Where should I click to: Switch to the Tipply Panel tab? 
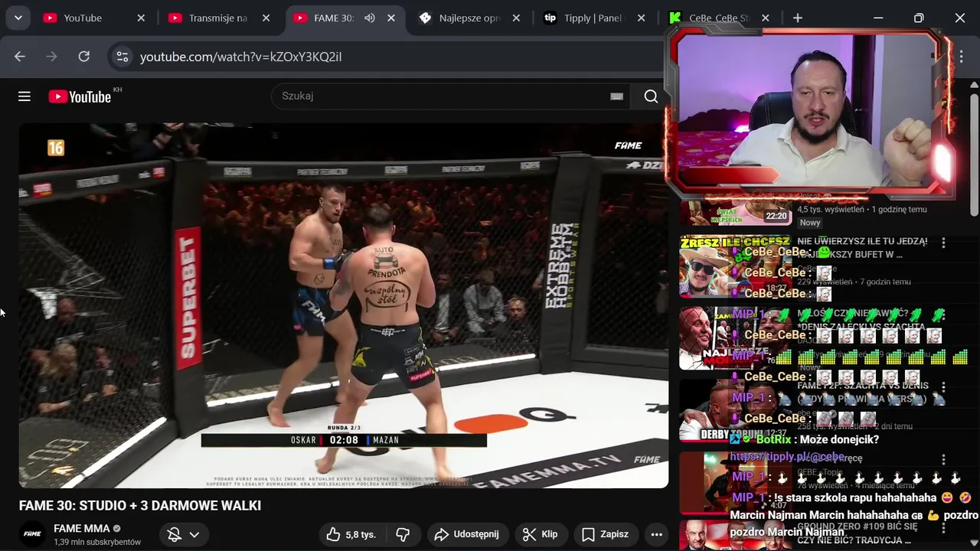(593, 18)
